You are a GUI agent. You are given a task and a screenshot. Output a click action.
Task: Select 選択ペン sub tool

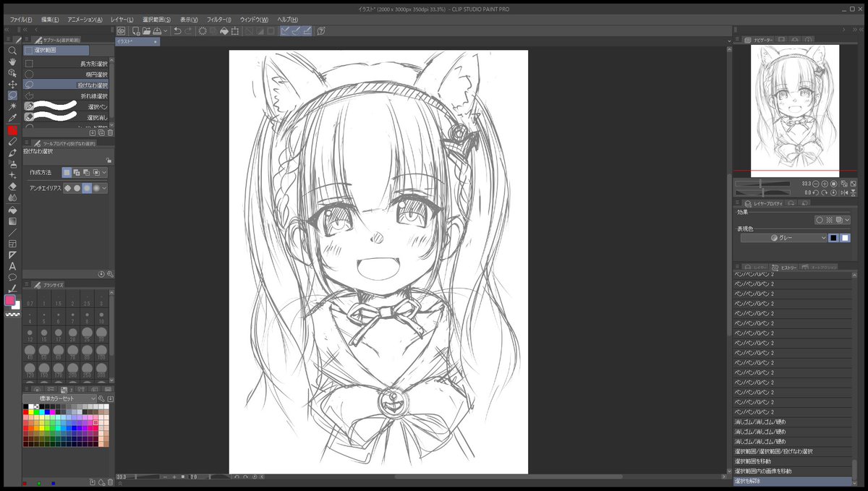tap(66, 106)
